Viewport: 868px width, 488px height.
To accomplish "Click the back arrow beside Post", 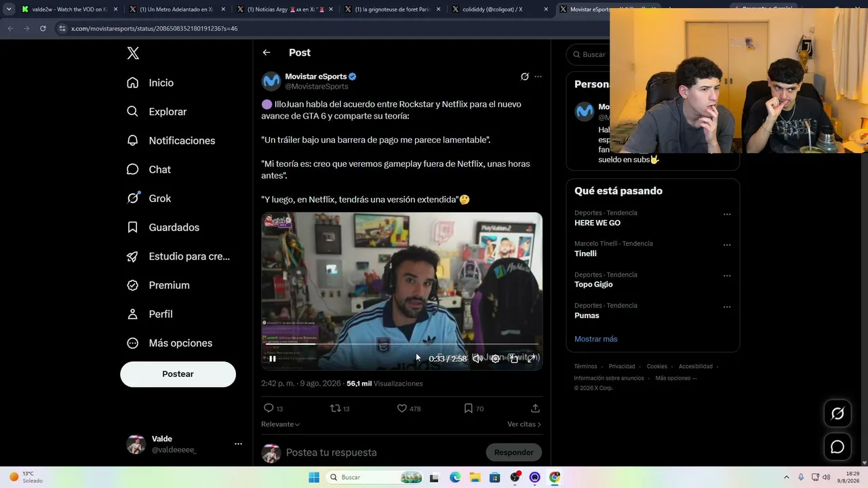I will (267, 52).
